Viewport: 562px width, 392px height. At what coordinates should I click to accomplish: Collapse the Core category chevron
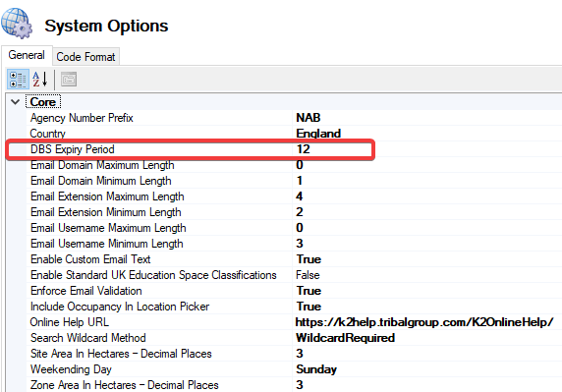pos(15,102)
